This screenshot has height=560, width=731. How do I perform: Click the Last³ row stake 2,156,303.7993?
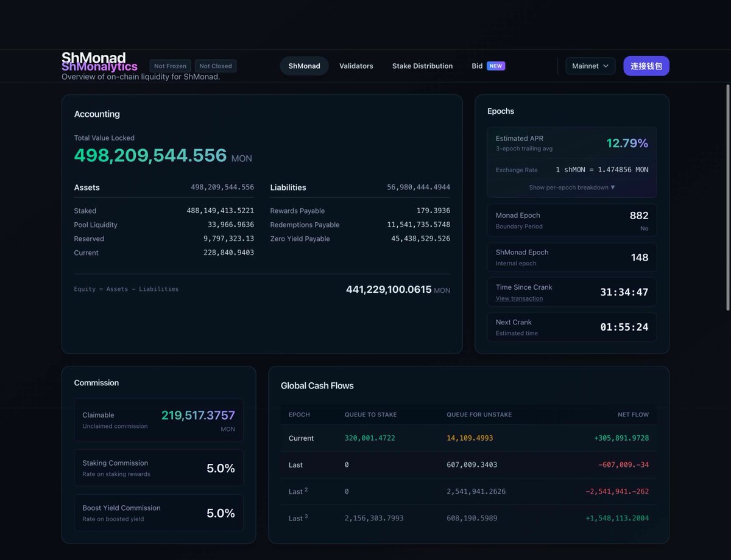coord(374,518)
